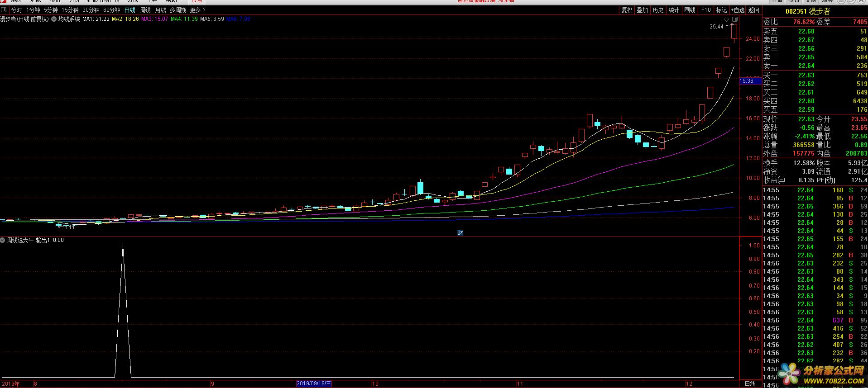Open the 统计 statistics tool
Viewport: 868px width, 388px height.
674,10
